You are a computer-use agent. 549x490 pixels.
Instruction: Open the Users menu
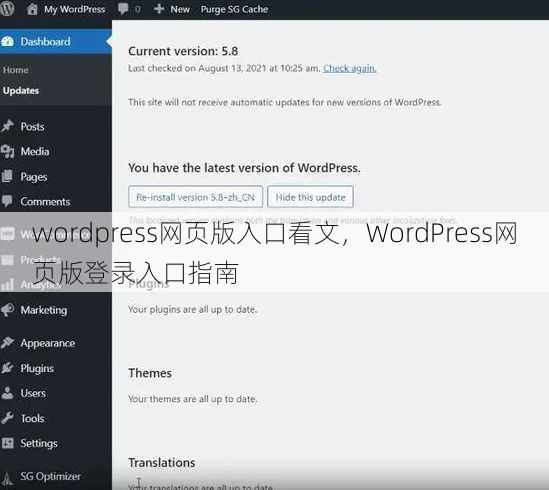click(33, 393)
